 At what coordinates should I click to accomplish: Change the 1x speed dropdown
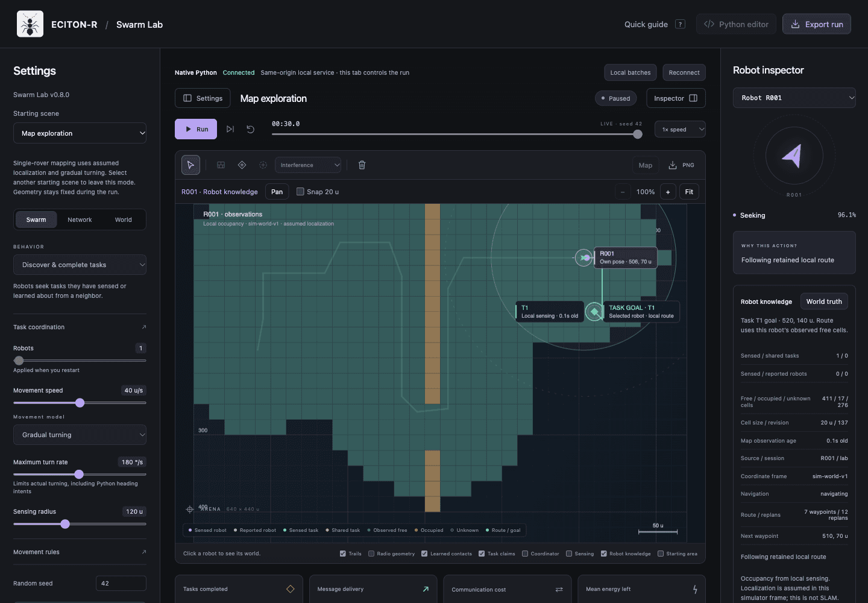680,130
